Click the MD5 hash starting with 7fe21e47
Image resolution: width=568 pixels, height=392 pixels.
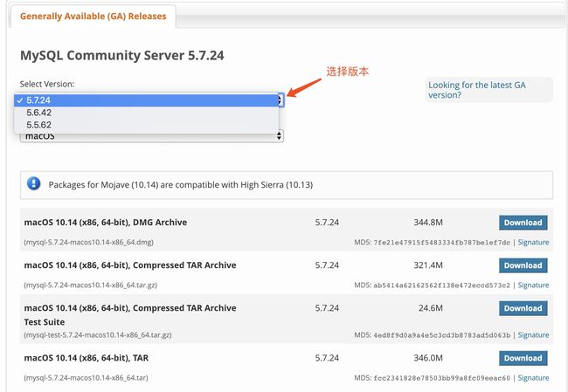[x=441, y=242]
